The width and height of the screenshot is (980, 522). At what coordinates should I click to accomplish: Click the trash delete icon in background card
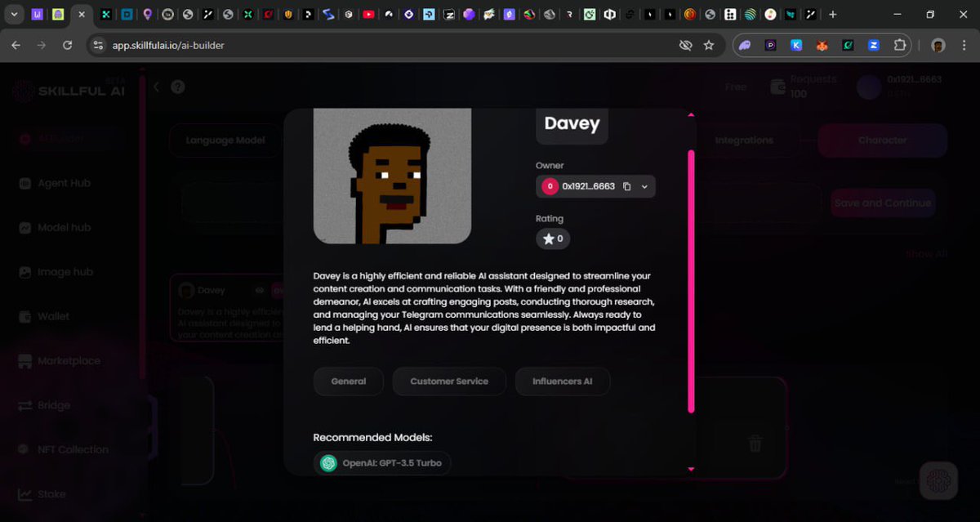pyautogui.click(x=755, y=444)
